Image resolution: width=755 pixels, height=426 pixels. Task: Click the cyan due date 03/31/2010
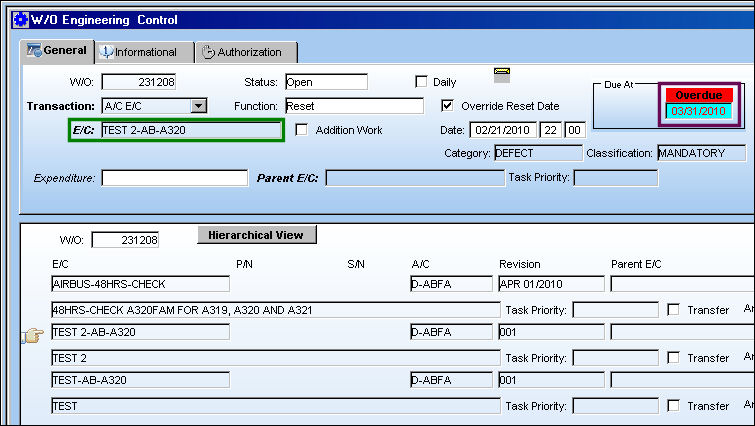coord(699,111)
